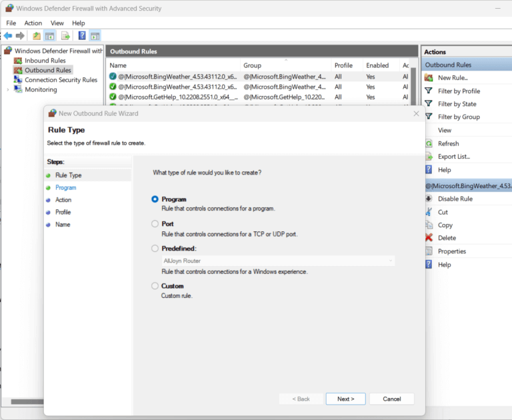Select Outbound Rules in the tree
The width and height of the screenshot is (512, 420).
[48, 70]
